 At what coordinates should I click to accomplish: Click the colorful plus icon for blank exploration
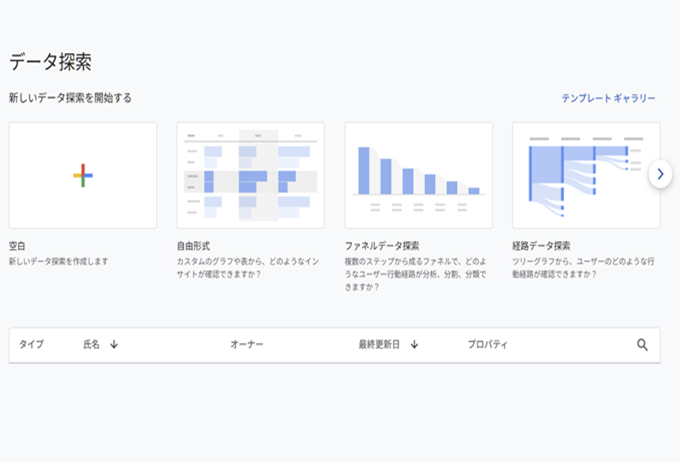tap(83, 175)
